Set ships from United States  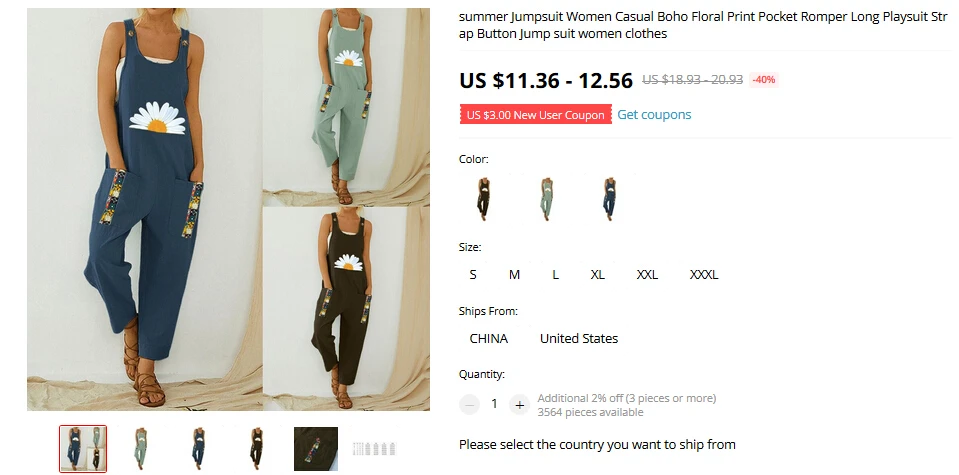click(579, 338)
